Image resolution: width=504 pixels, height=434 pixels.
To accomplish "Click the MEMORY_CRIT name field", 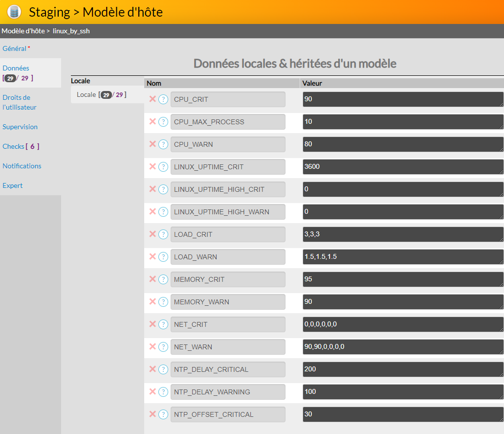I will coord(228,279).
